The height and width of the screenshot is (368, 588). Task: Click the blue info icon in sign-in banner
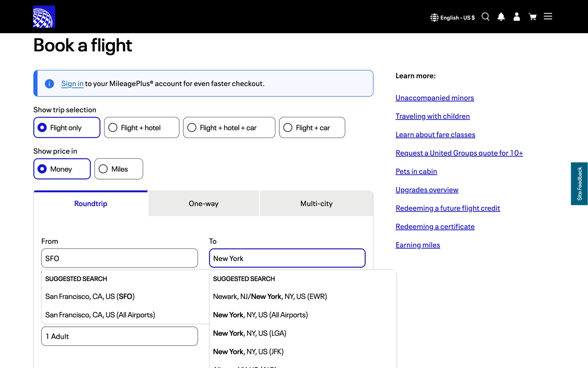[x=49, y=84]
